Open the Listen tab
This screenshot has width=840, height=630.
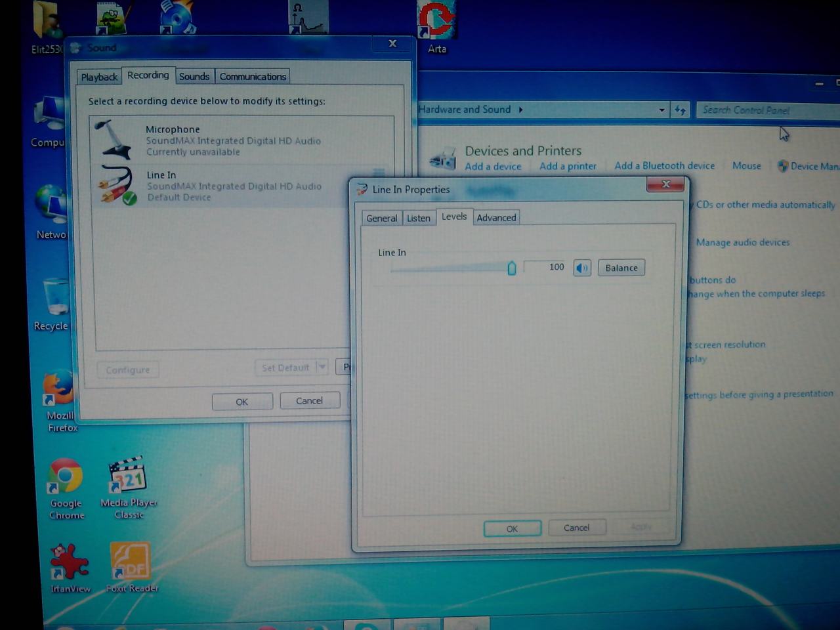[x=418, y=218]
